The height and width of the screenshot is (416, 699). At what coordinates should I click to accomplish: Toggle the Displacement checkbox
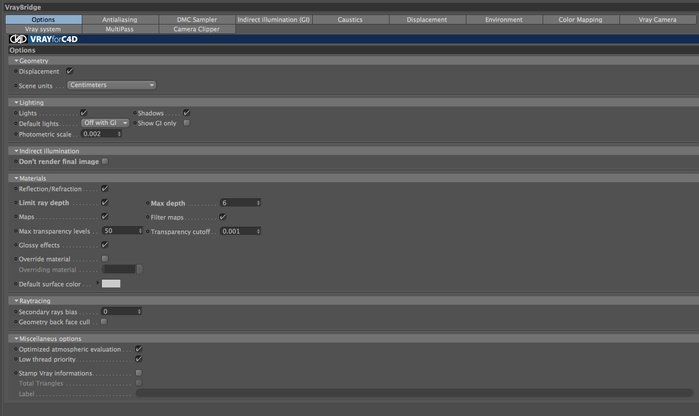click(70, 71)
